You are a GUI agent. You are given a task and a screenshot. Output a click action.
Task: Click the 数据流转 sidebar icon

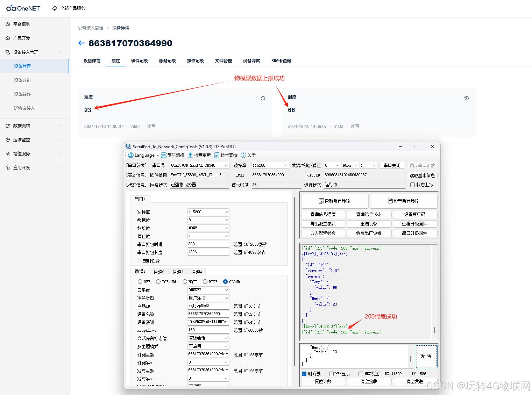pyautogui.click(x=8, y=125)
